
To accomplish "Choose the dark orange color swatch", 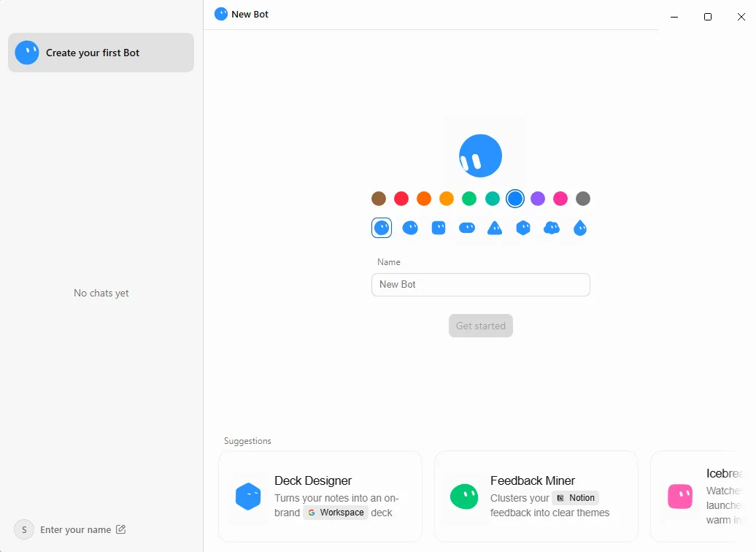I will (x=424, y=199).
